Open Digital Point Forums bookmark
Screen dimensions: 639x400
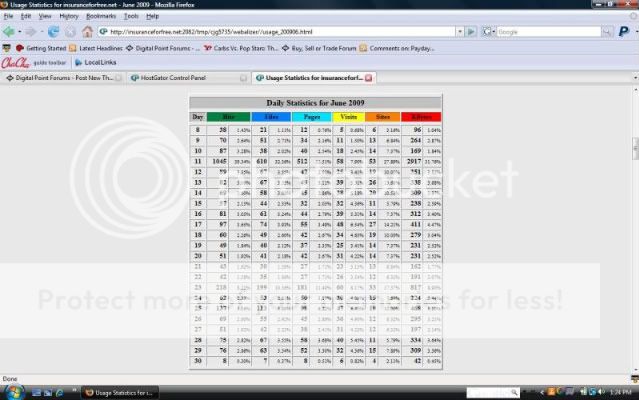pyautogui.click(x=163, y=48)
